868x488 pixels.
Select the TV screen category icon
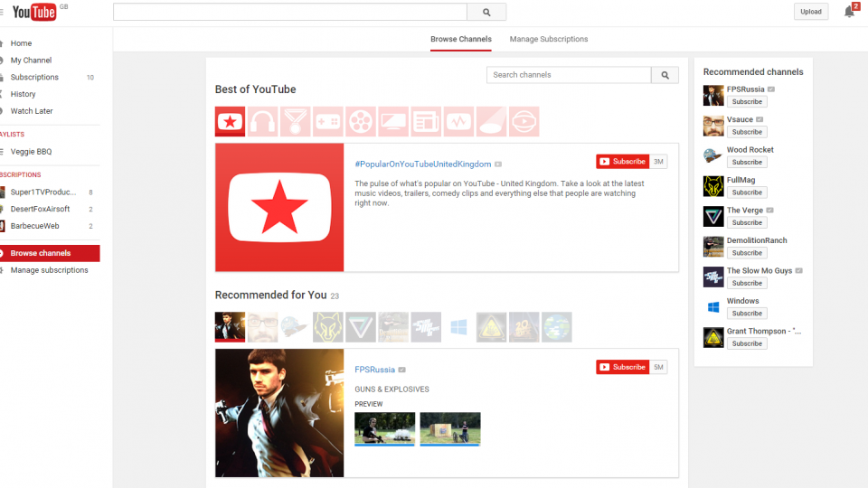393,121
